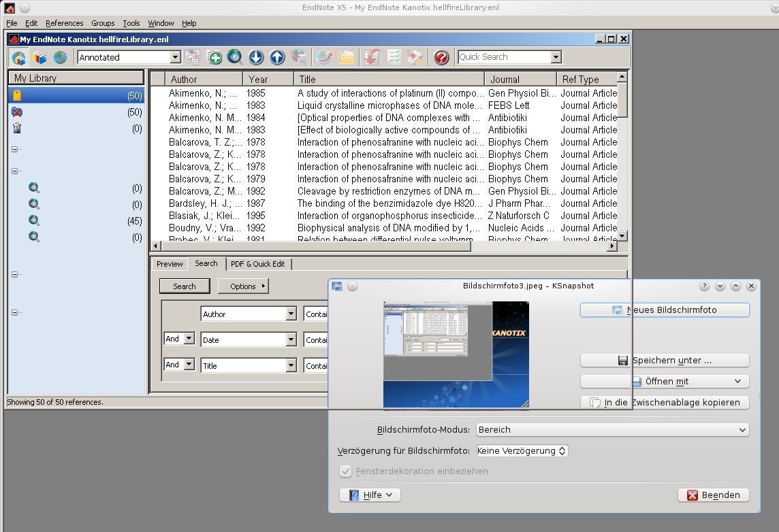This screenshot has width=779, height=532.
Task: Click Neues Bildschirmfoto in KSnapshot
Action: (665, 310)
